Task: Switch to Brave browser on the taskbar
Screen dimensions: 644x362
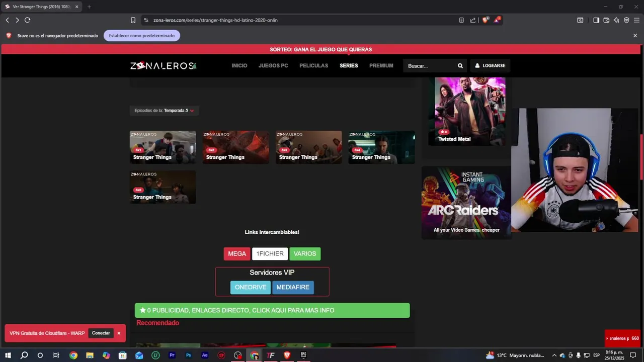Action: 287,355
